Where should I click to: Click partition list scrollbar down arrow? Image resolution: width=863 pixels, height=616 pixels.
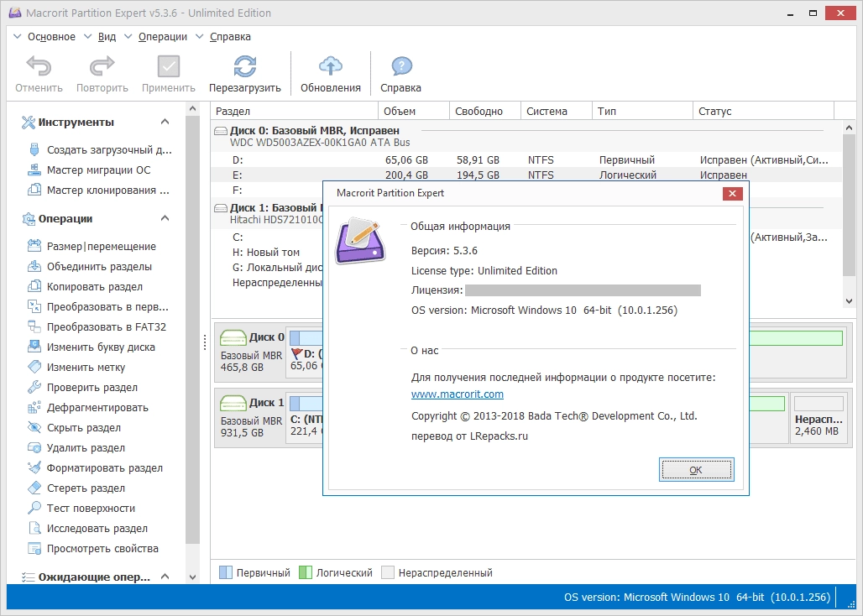tap(849, 301)
